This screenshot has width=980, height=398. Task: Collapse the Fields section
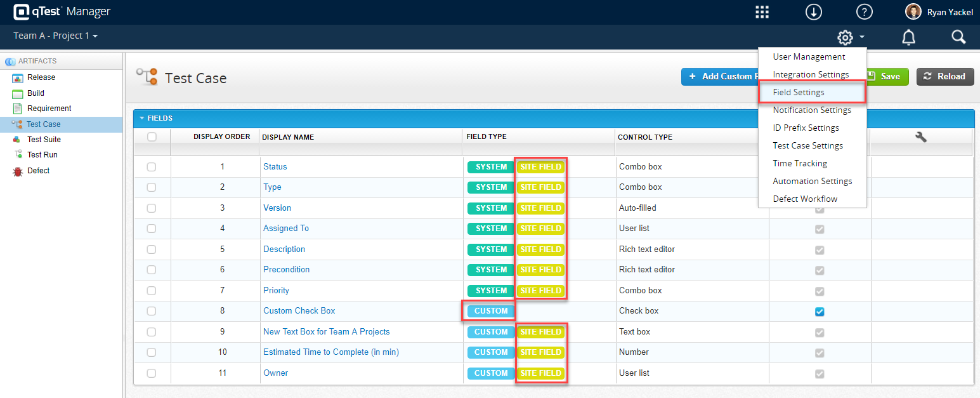(x=142, y=118)
